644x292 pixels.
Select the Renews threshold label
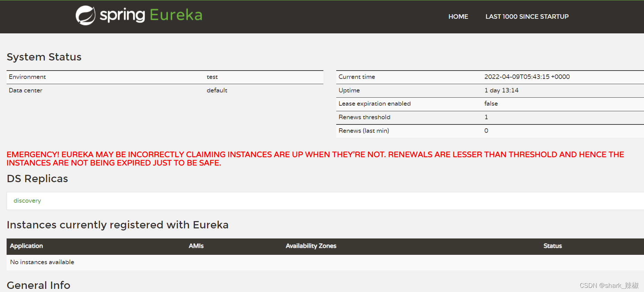click(364, 117)
